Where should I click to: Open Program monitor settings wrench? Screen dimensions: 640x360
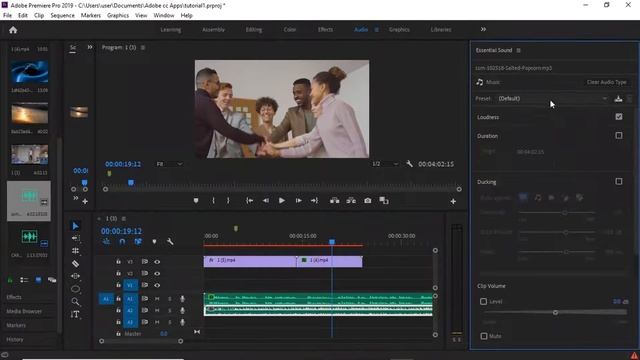click(409, 164)
